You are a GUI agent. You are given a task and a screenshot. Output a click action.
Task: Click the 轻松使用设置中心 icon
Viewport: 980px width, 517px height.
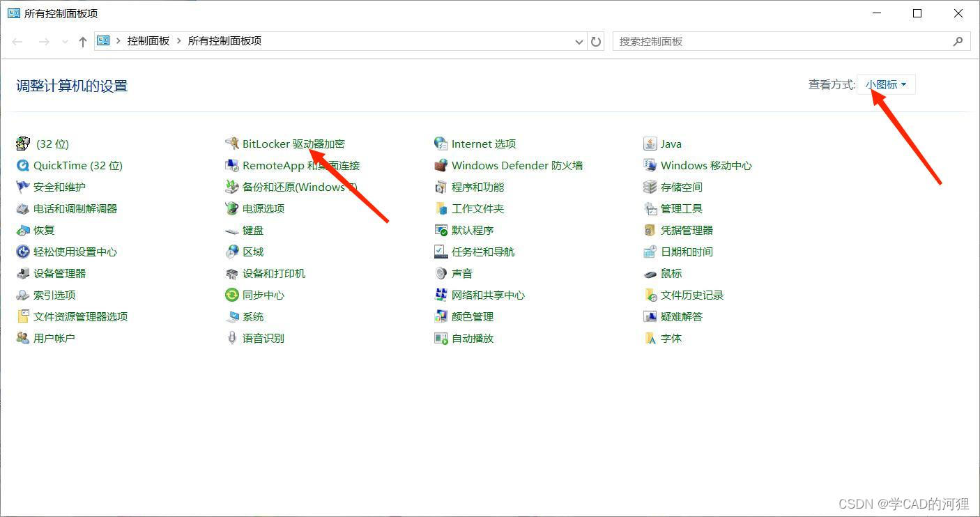click(x=23, y=252)
